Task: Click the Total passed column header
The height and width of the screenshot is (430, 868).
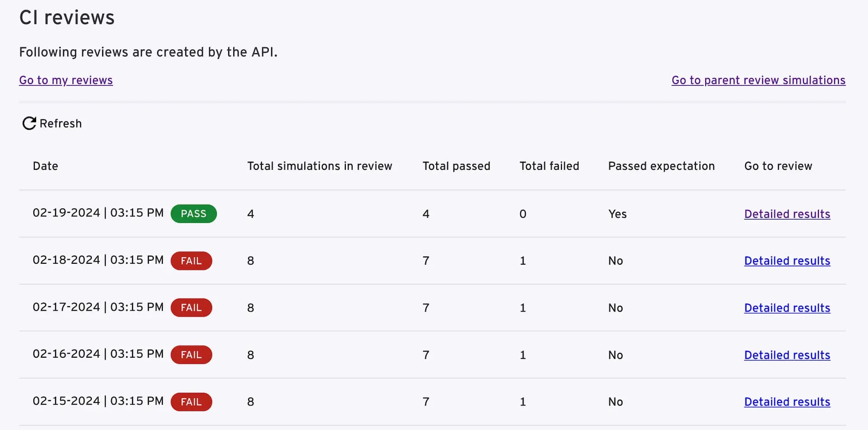Action: (456, 166)
